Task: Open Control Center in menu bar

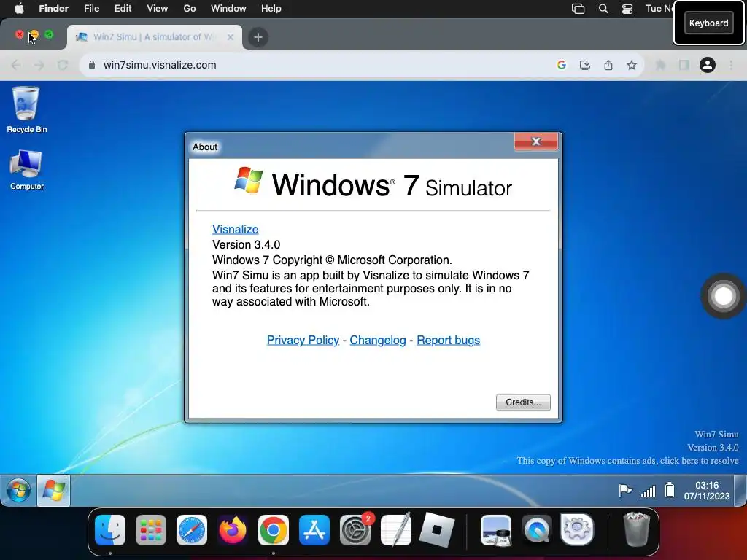Action: [x=627, y=9]
